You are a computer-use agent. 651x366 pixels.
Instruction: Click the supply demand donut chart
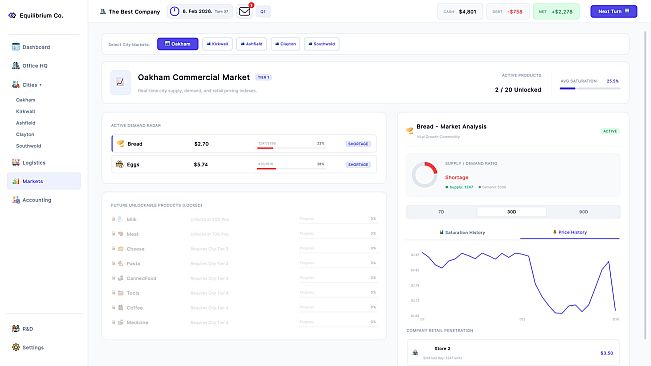424,175
